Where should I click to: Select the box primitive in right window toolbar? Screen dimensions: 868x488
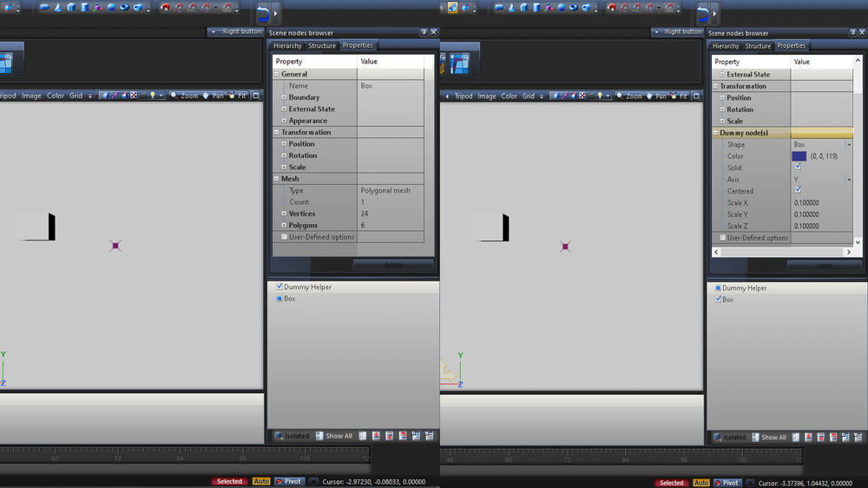coord(523,7)
